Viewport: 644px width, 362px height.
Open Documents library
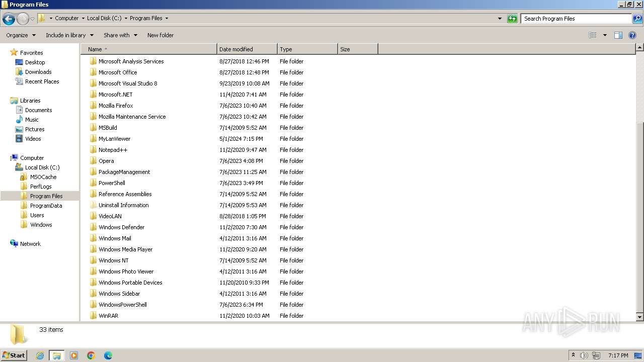(x=38, y=110)
